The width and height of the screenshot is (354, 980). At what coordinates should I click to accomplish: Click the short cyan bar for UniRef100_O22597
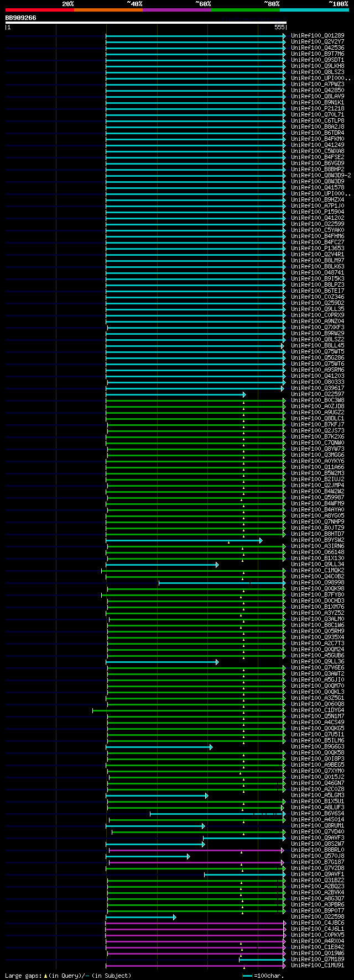pyautogui.click(x=175, y=394)
